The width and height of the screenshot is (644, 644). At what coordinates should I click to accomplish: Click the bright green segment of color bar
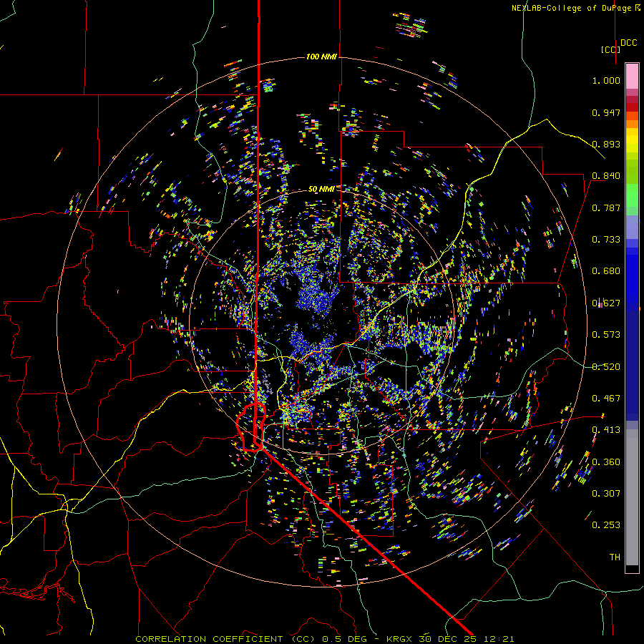(x=632, y=195)
